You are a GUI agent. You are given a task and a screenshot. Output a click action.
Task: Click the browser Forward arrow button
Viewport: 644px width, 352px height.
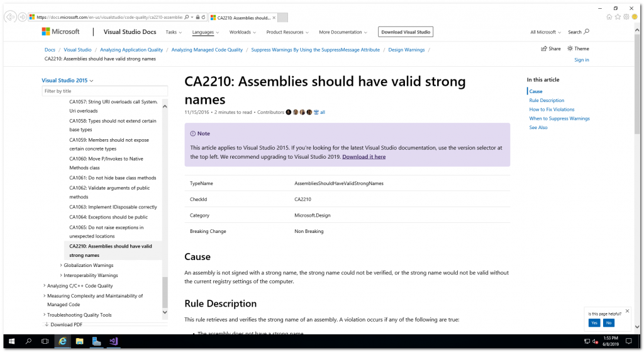coord(22,17)
